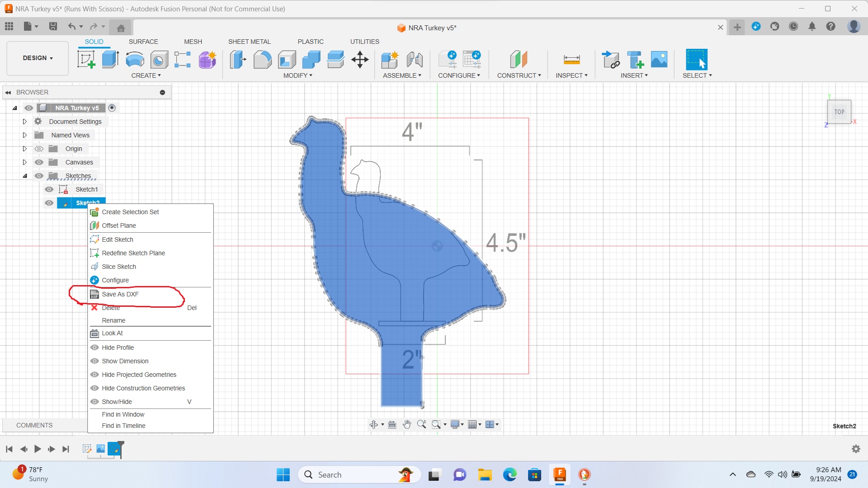Image resolution: width=868 pixels, height=488 pixels.
Task: Select the Press Pull tool
Action: click(238, 60)
